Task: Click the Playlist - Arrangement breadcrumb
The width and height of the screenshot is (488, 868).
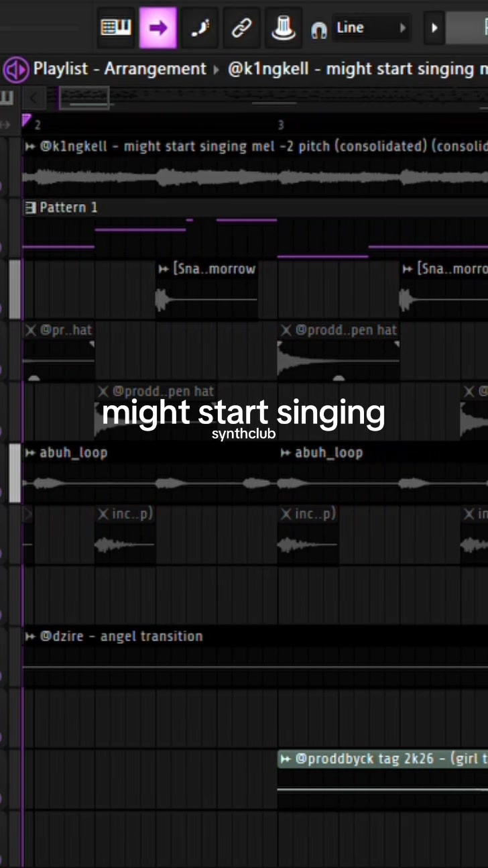Action: tap(120, 69)
